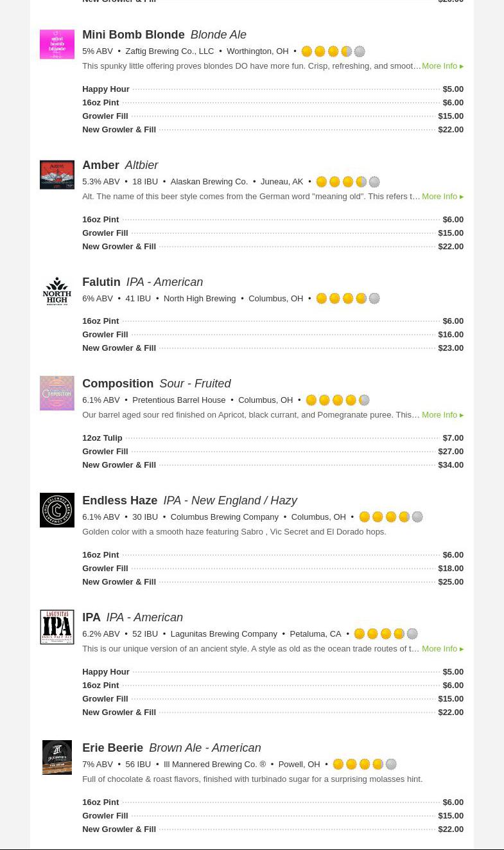The image size is (504, 850).
Task: Open the Erie Beerie beer title
Action: coord(113,748)
